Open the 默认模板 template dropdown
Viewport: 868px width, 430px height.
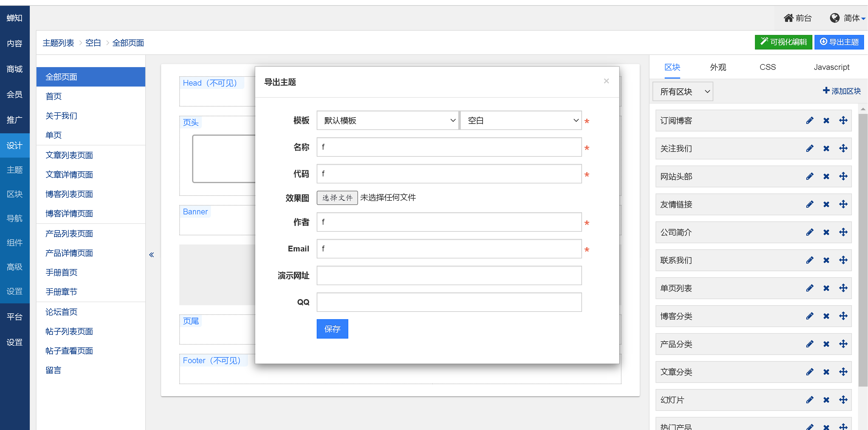pos(387,121)
